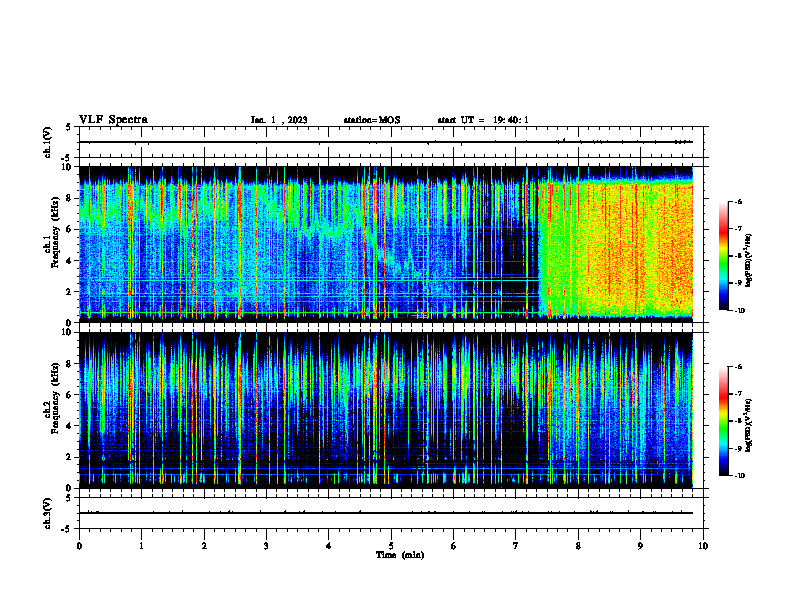Click the ch.1(V) axis label
Screen dimensions: 792x612
[48, 142]
